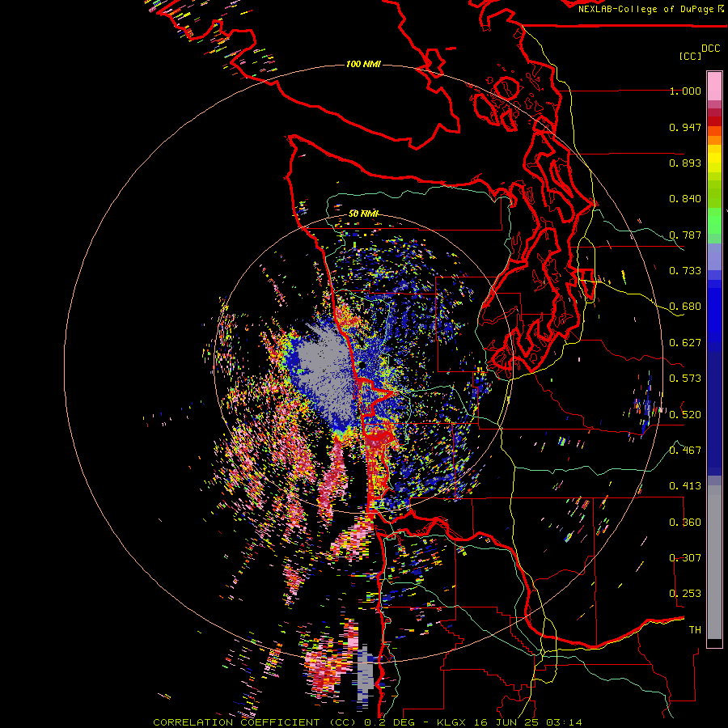This screenshot has width=728, height=728.
Task: Click the 0.307 scale value
Action: pyautogui.click(x=685, y=558)
